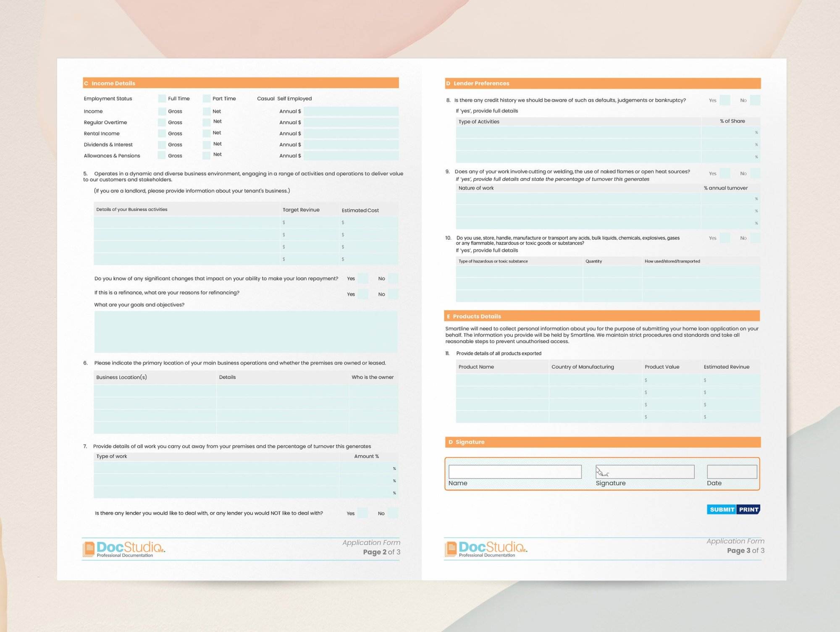Click the goals and objectives text area
The width and height of the screenshot is (840, 632).
coord(246,332)
